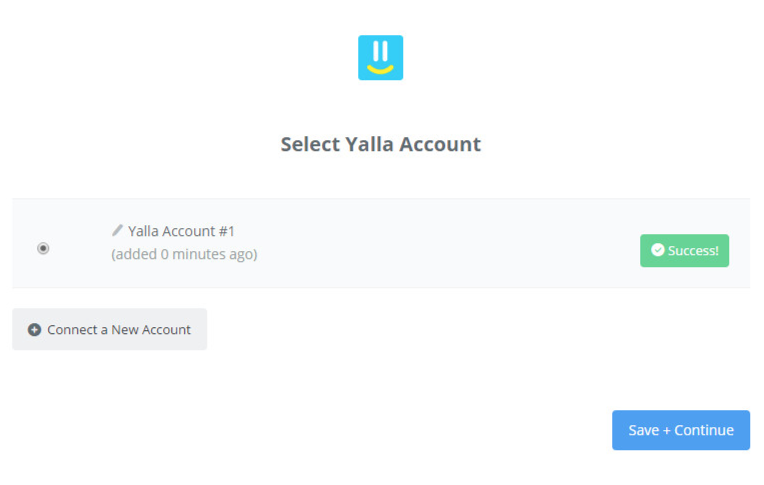Select the Yalla Account #1 radio button
The width and height of the screenshot is (764, 485).
coord(43,249)
